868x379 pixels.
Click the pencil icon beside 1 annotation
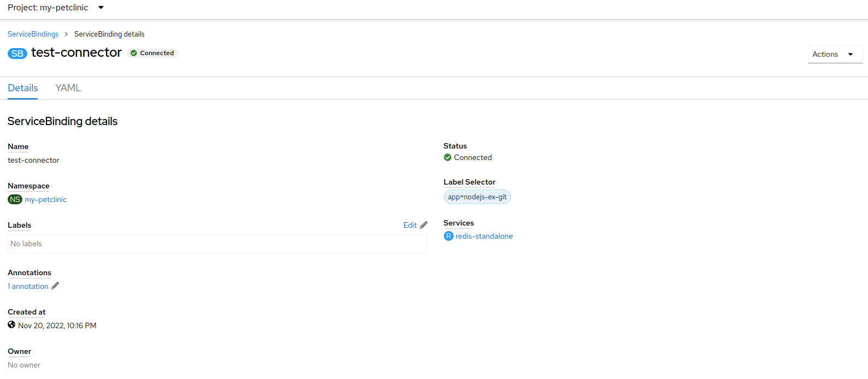pos(55,286)
